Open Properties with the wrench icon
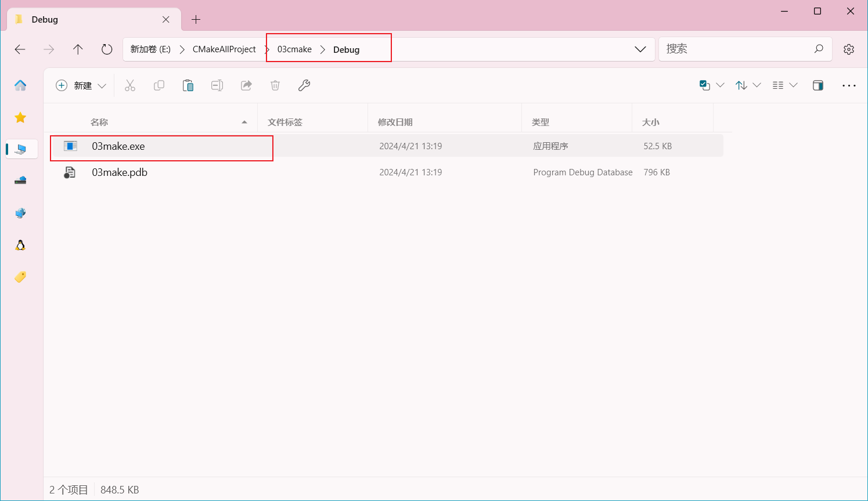868x501 pixels. (x=304, y=85)
